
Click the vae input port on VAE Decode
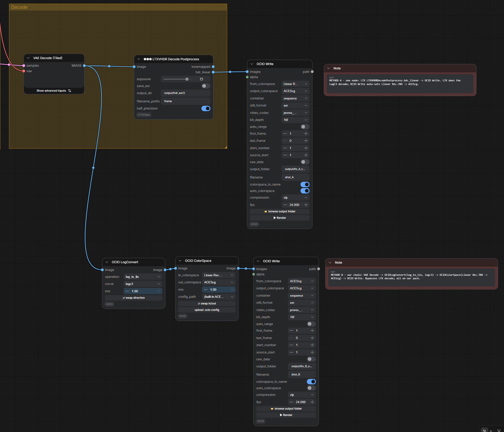point(24,71)
